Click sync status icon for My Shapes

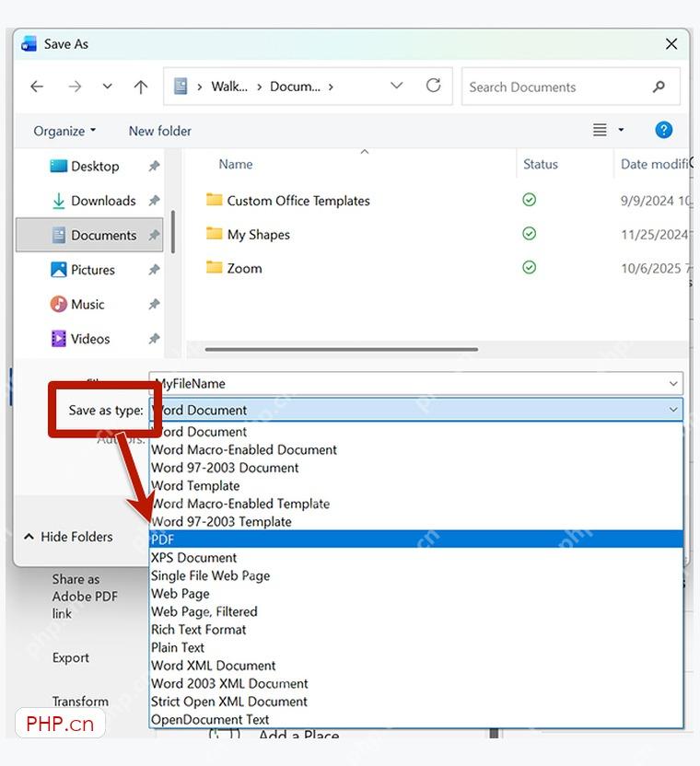(x=529, y=234)
